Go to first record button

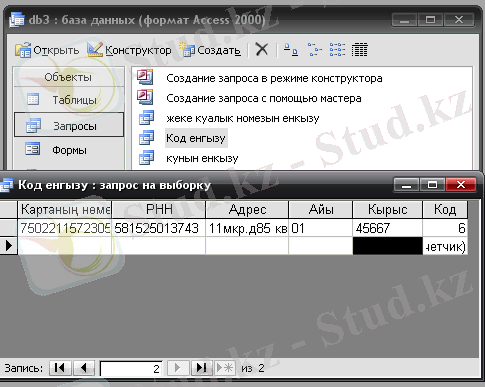60,368
